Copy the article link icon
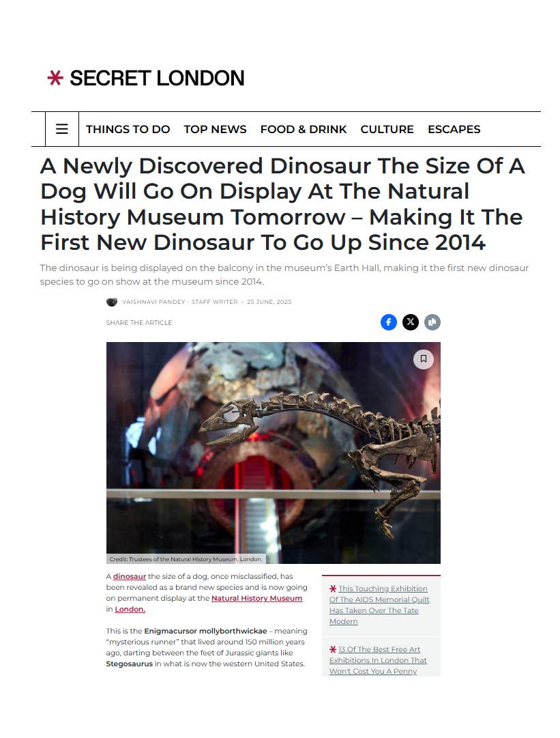 pyautogui.click(x=432, y=322)
